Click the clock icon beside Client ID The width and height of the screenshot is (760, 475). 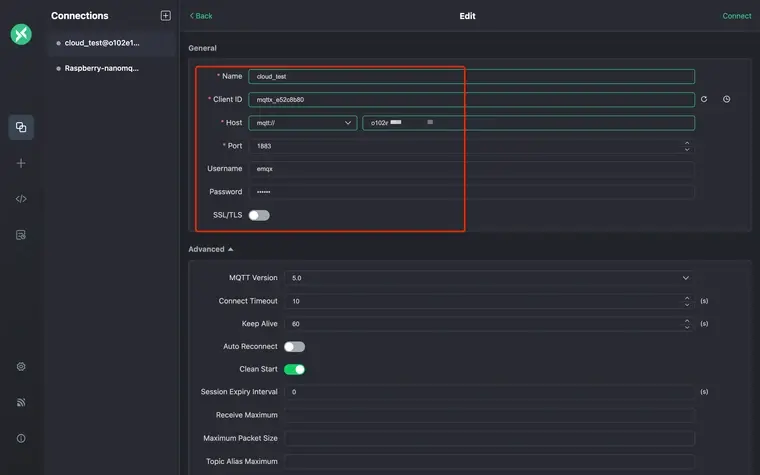coord(726,99)
